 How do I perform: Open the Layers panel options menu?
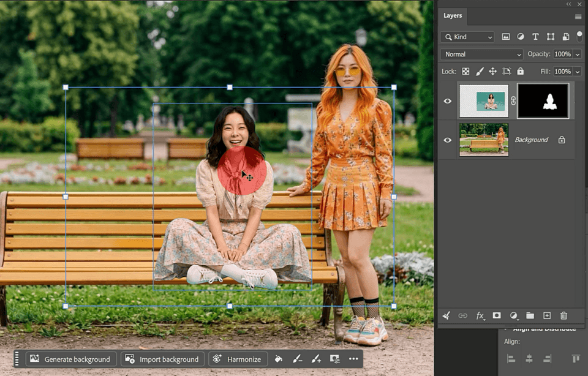[578, 17]
